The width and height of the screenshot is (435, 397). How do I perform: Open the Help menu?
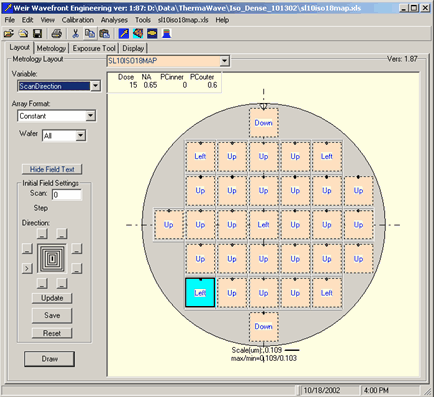click(x=222, y=20)
